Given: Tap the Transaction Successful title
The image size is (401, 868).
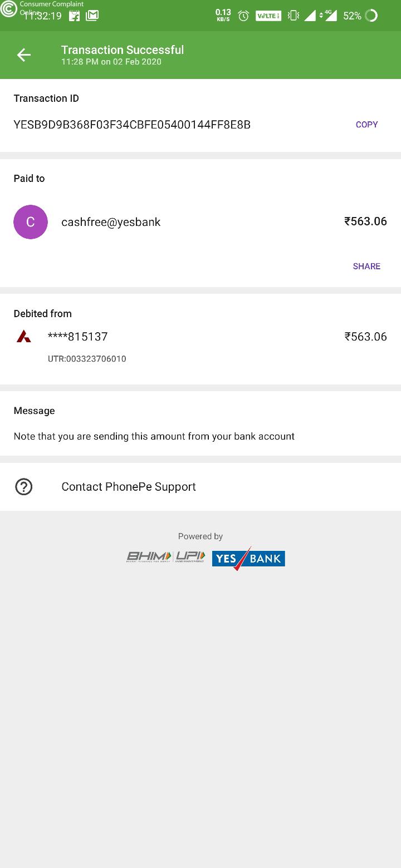Looking at the screenshot, I should click(123, 50).
